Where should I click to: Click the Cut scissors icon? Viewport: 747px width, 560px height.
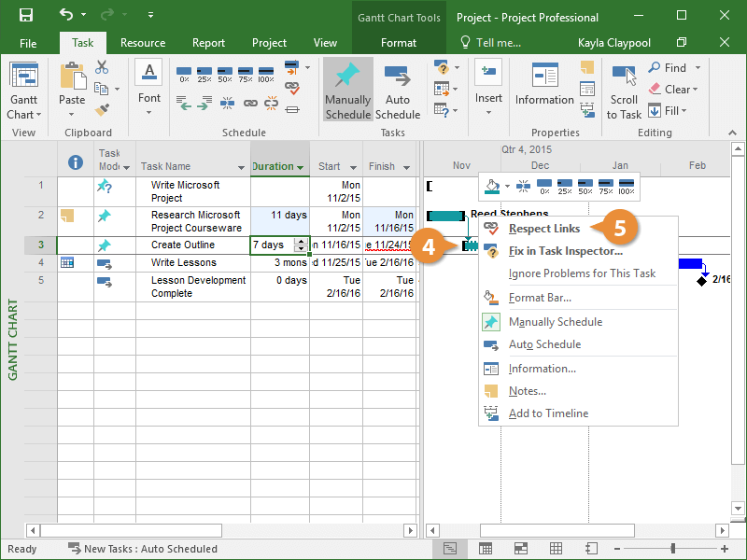[x=102, y=67]
